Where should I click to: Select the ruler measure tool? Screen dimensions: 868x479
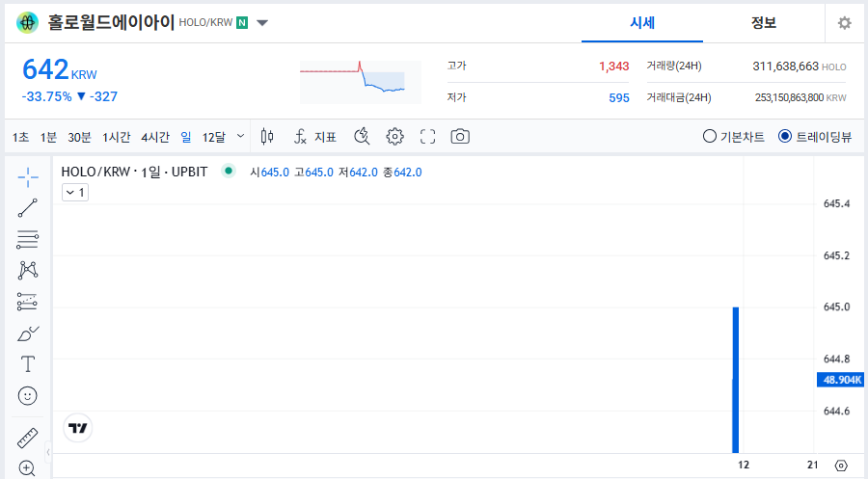click(x=28, y=438)
